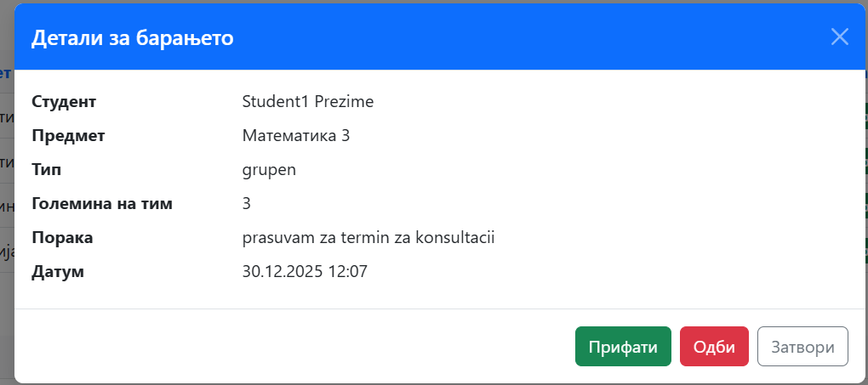Viewport: 868px width, 385px height.
Task: Click the dimmed page backdrop beside the dialog
Action: (6, 212)
